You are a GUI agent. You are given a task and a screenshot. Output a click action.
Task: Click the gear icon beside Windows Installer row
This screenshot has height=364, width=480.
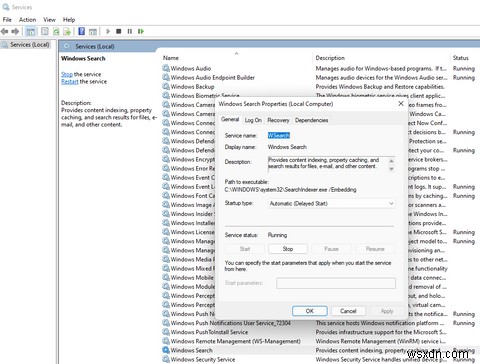pos(166,223)
